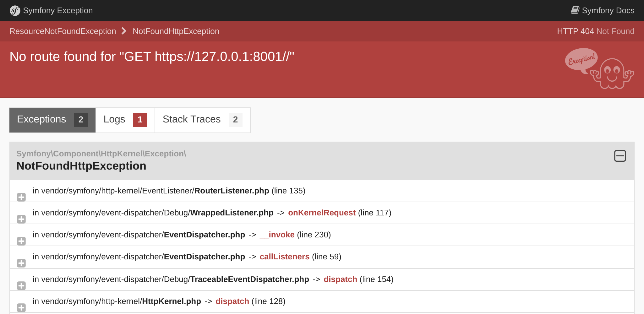Open the Symfony Docs link
The image size is (644, 314).
[608, 11]
